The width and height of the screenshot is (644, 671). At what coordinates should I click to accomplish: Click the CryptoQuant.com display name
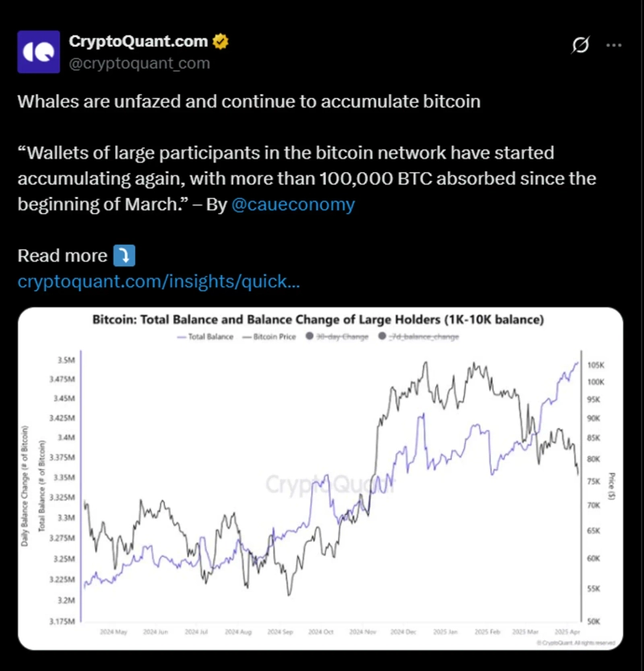138,41
